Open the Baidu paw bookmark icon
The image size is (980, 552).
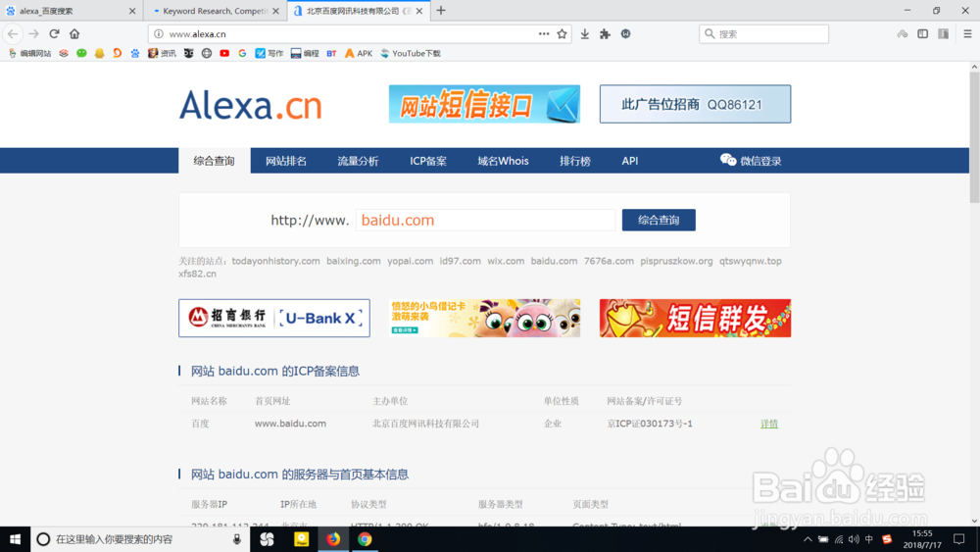click(x=135, y=53)
